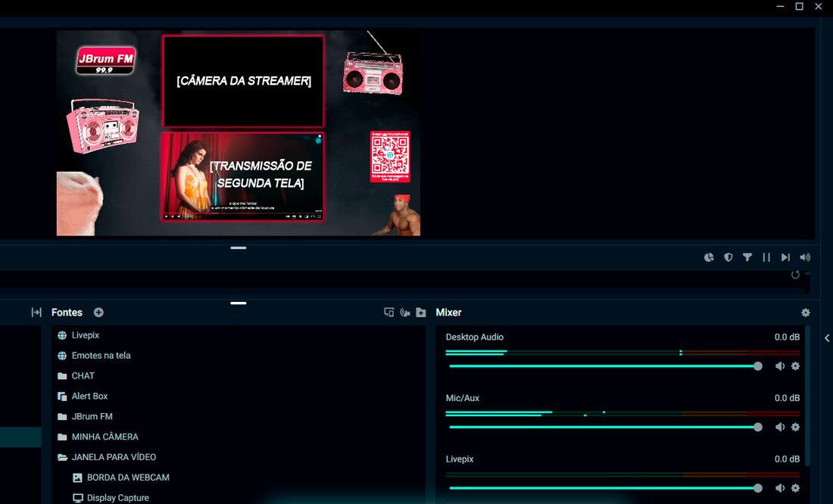The image size is (833, 504).
Task: Pause with the pause icon below the preview
Action: click(x=766, y=257)
